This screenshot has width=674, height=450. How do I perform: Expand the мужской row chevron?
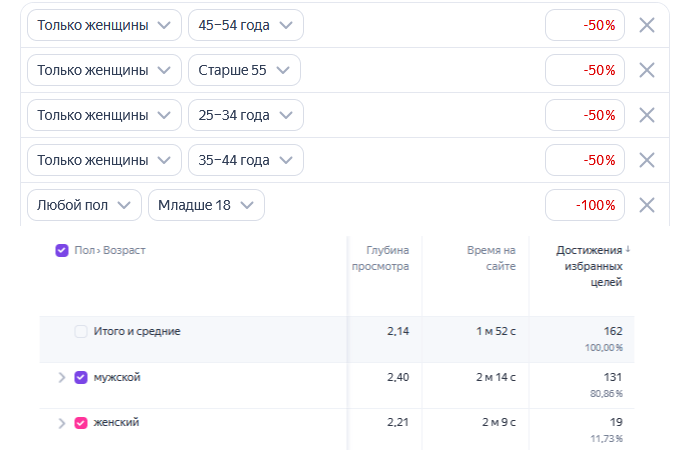61,377
